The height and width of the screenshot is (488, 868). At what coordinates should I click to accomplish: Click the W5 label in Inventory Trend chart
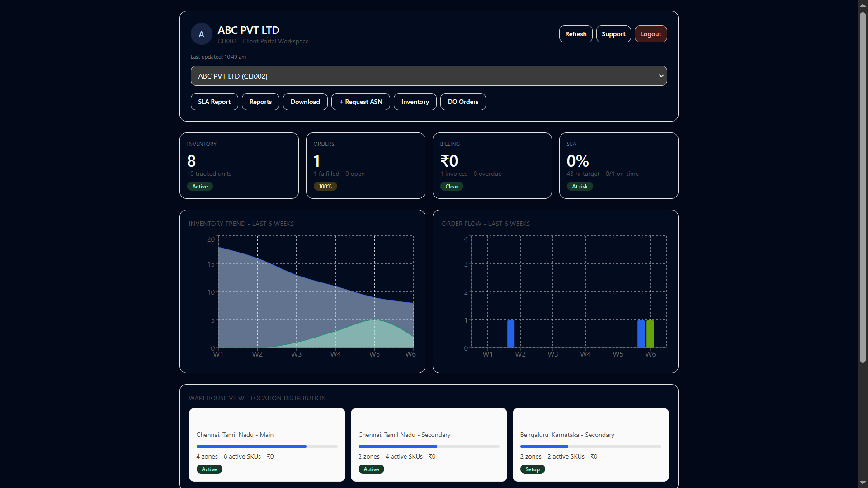(x=374, y=354)
